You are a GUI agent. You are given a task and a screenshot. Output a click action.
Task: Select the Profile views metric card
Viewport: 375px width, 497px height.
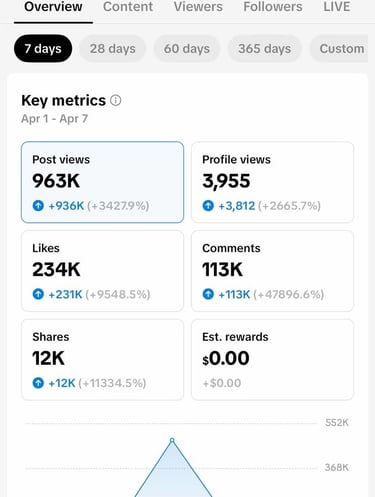click(x=272, y=182)
